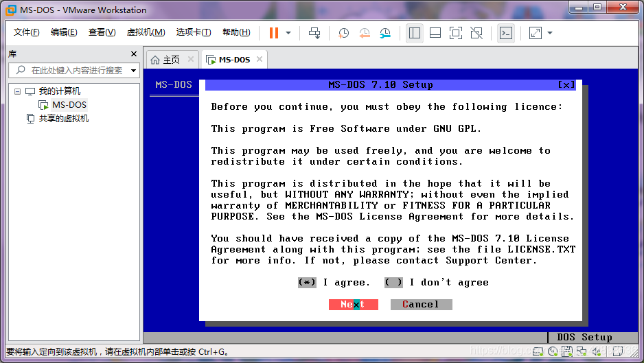
Task: Switch to Unity mode
Action: coord(476,33)
